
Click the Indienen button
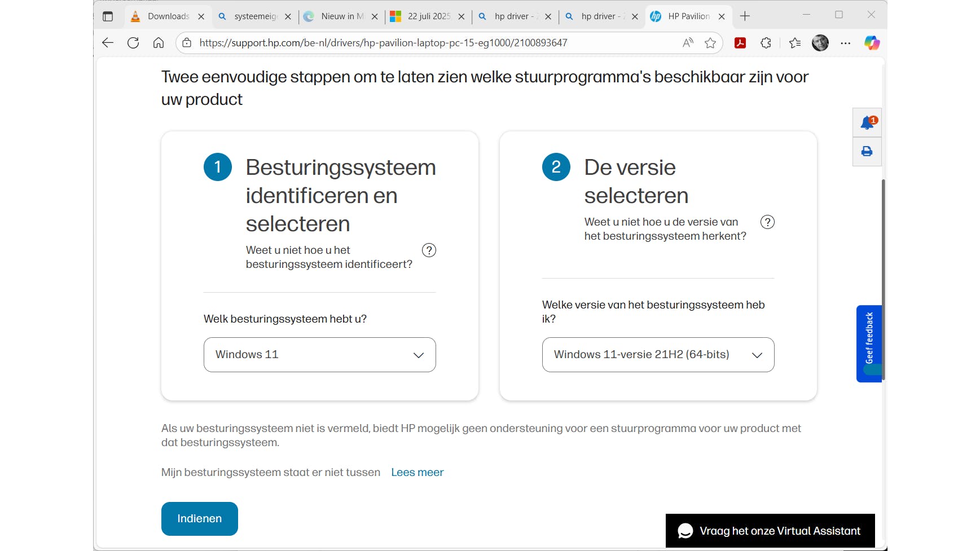pyautogui.click(x=199, y=518)
